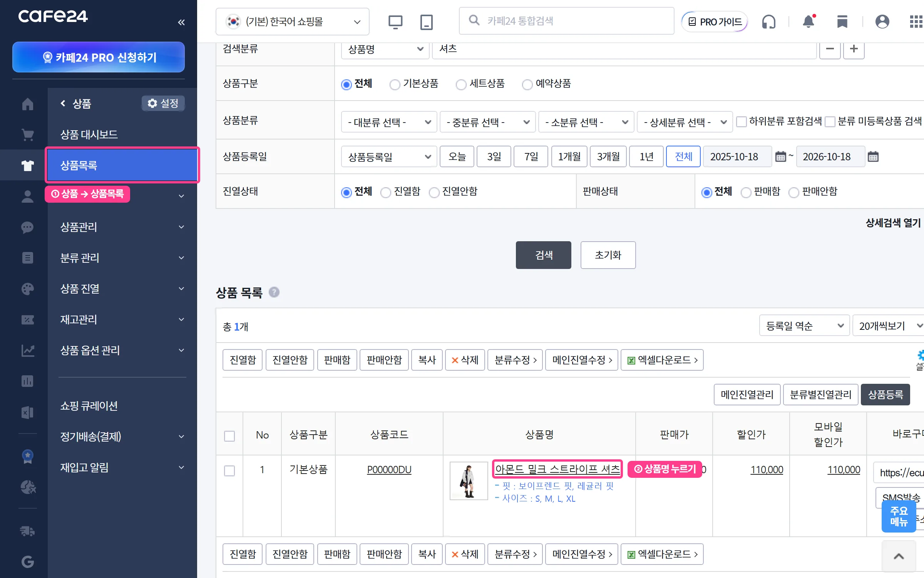
Task: Switch to the mobile preview icon
Action: tap(426, 22)
